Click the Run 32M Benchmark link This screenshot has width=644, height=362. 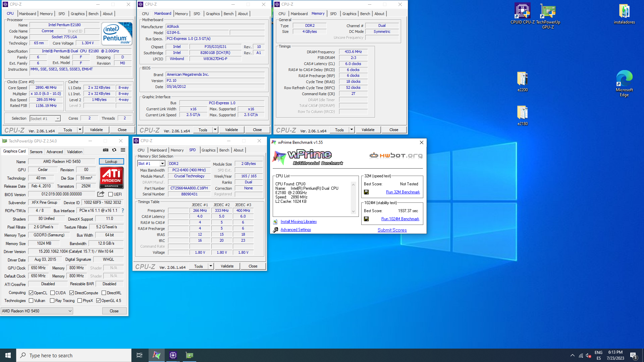[x=403, y=192]
